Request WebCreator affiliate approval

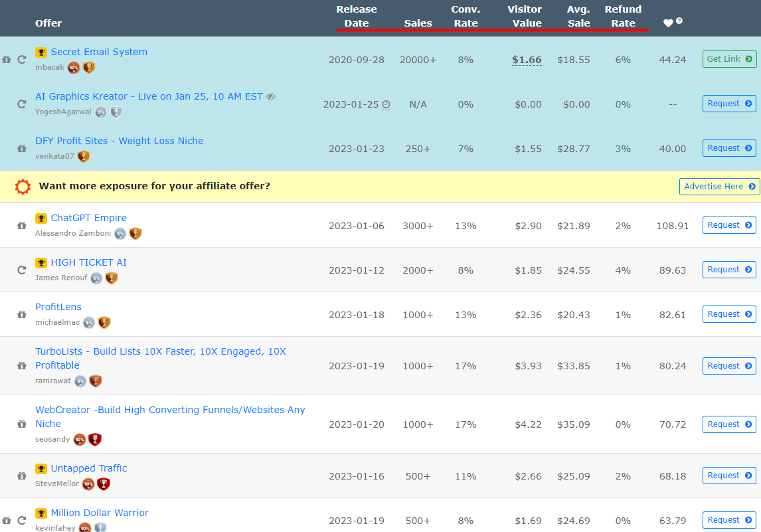[x=729, y=424]
